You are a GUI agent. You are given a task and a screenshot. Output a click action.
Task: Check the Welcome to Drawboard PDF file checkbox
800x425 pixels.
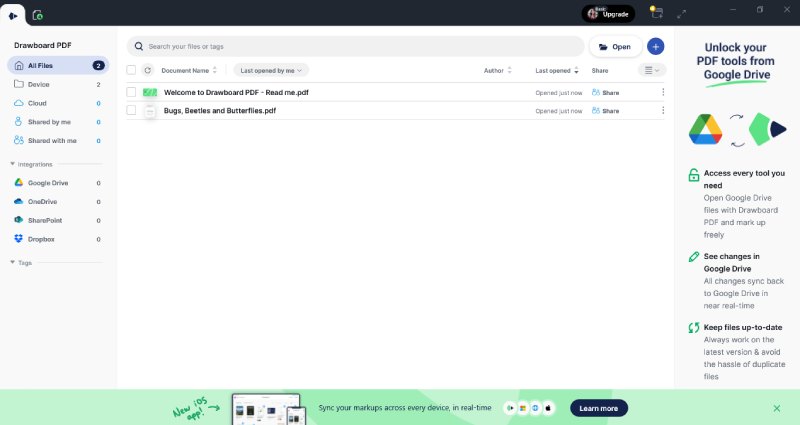[x=131, y=92]
